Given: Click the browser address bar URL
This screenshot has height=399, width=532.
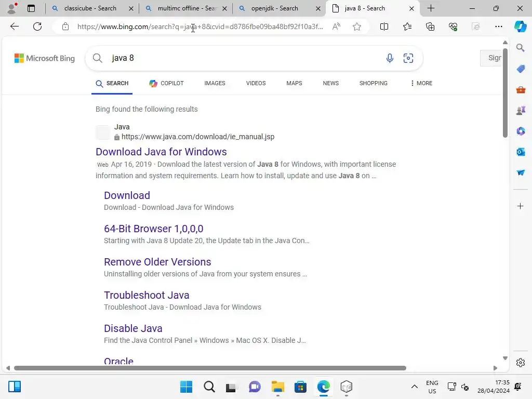Looking at the screenshot, I should point(200,26).
